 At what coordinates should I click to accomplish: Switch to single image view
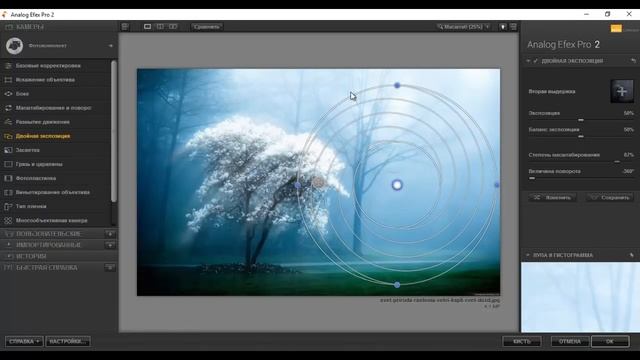(x=147, y=27)
